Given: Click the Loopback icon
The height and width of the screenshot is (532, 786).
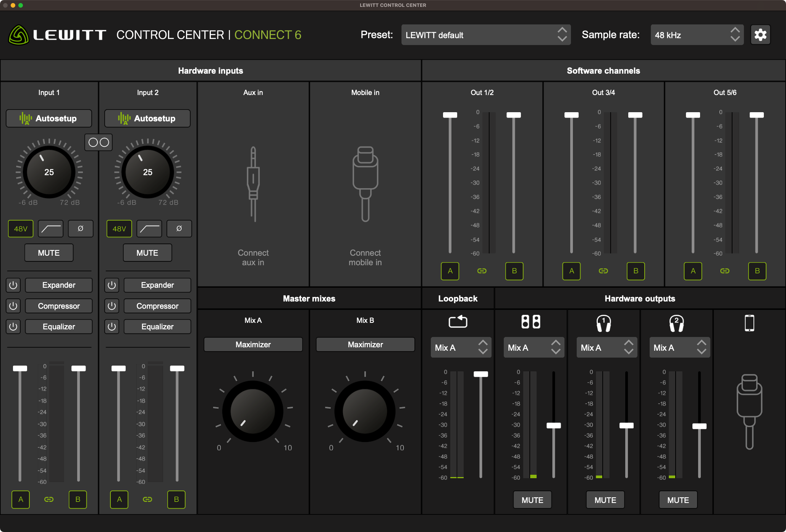Looking at the screenshot, I should 458,321.
